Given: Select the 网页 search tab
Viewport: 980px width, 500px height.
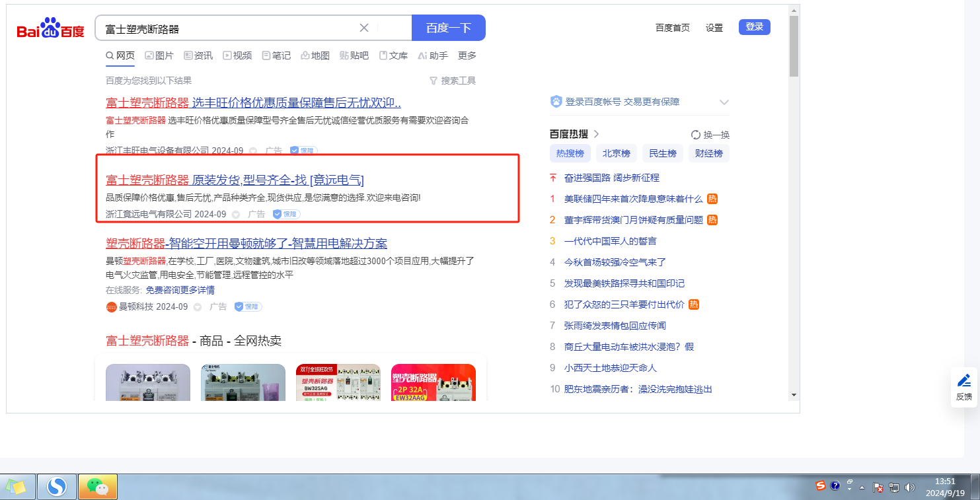Looking at the screenshot, I should click(120, 55).
